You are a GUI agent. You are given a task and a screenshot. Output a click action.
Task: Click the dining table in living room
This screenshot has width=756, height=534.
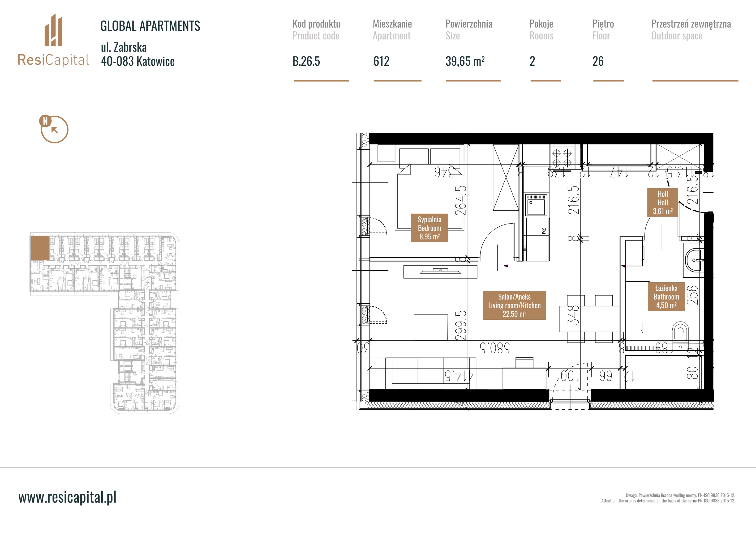pos(589,318)
